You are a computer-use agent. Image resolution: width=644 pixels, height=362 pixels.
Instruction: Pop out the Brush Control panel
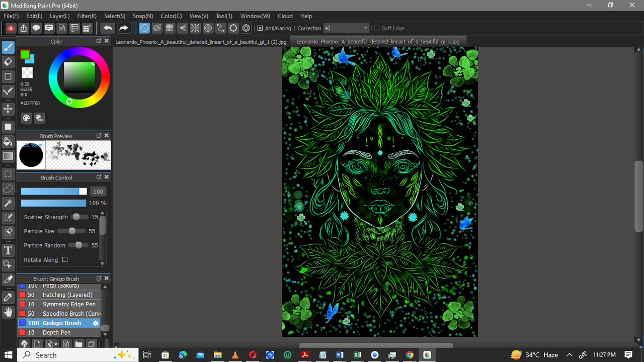99,177
